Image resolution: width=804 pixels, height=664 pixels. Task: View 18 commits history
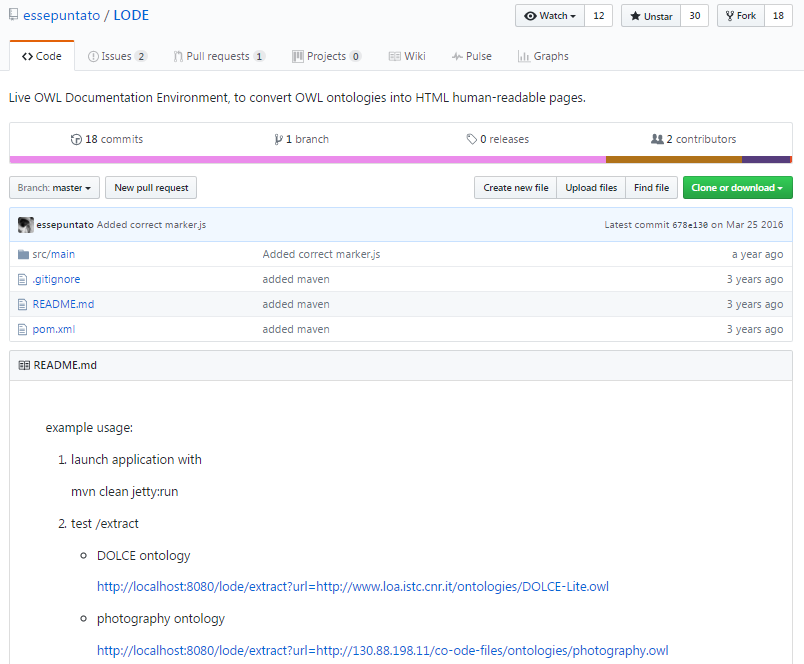coord(107,139)
